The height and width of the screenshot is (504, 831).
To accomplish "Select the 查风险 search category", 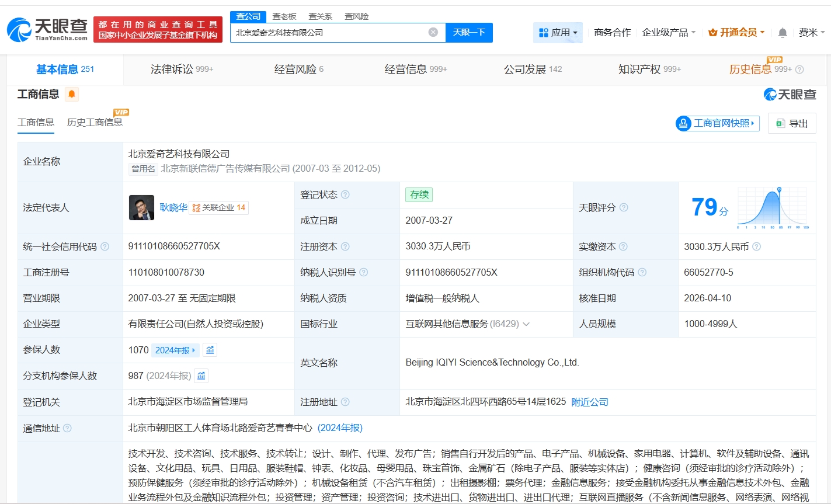I will point(357,16).
